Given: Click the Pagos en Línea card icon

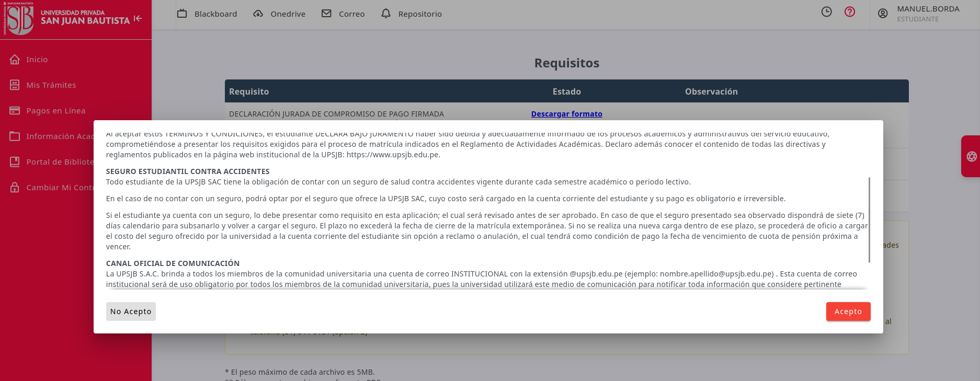Looking at the screenshot, I should tap(15, 111).
